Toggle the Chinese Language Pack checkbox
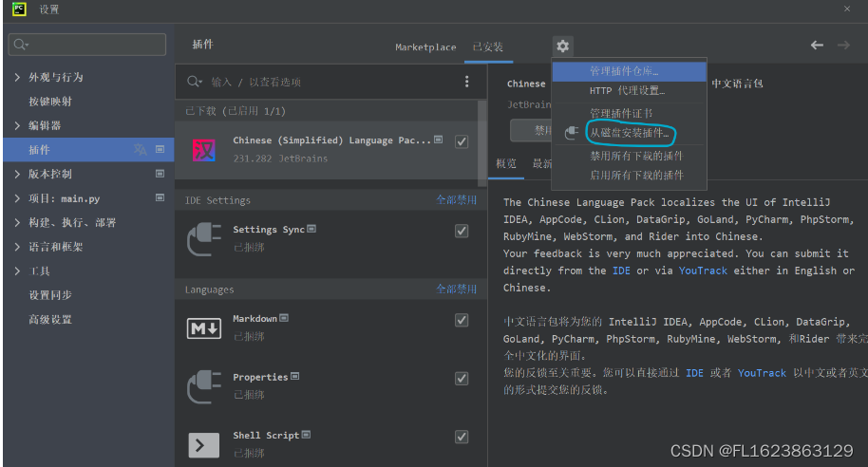The width and height of the screenshot is (868, 467). (462, 141)
